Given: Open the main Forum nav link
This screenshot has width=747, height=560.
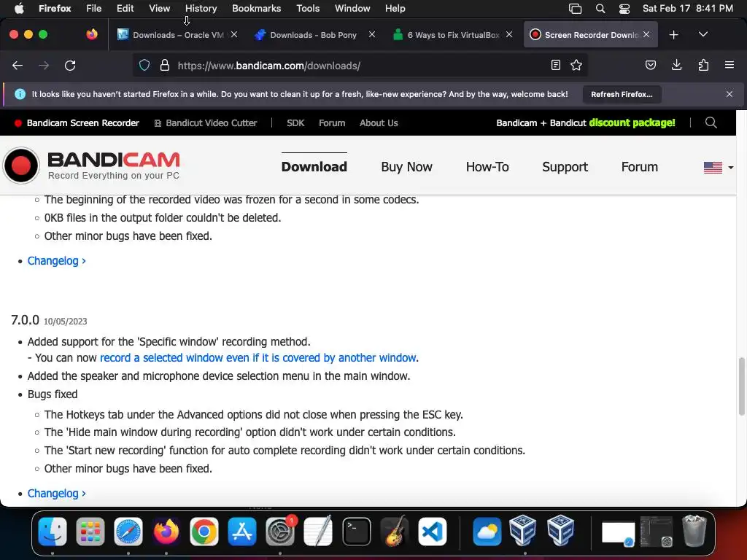Looking at the screenshot, I should (639, 167).
